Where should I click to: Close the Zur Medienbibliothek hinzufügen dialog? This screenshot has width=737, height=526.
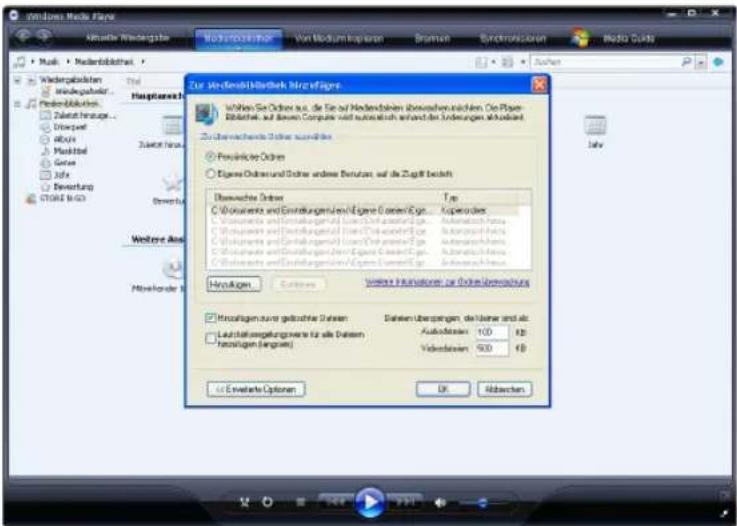click(x=539, y=85)
